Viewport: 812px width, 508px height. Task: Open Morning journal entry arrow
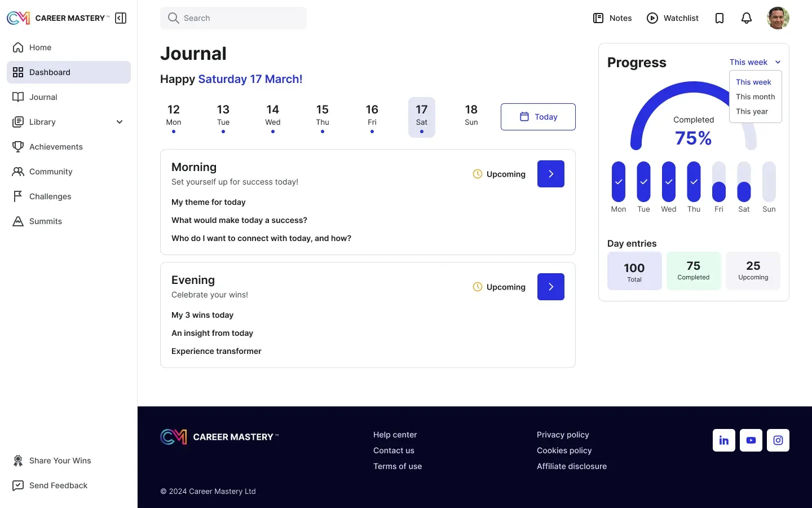[x=551, y=174]
